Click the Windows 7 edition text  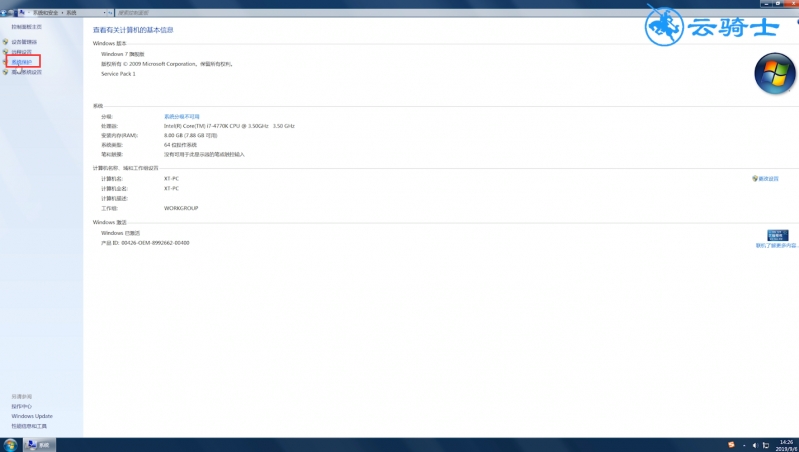tap(123, 54)
